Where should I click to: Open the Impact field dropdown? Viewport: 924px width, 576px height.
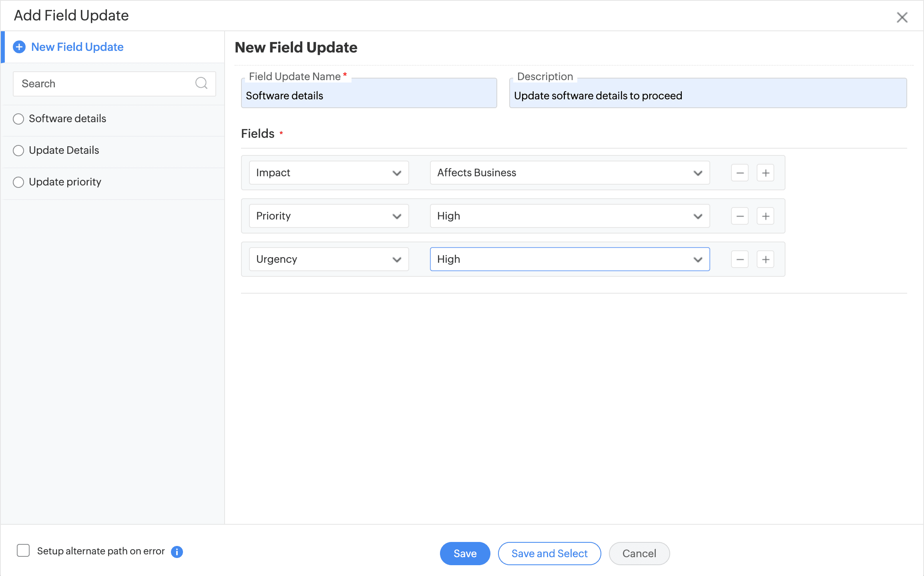[328, 173]
